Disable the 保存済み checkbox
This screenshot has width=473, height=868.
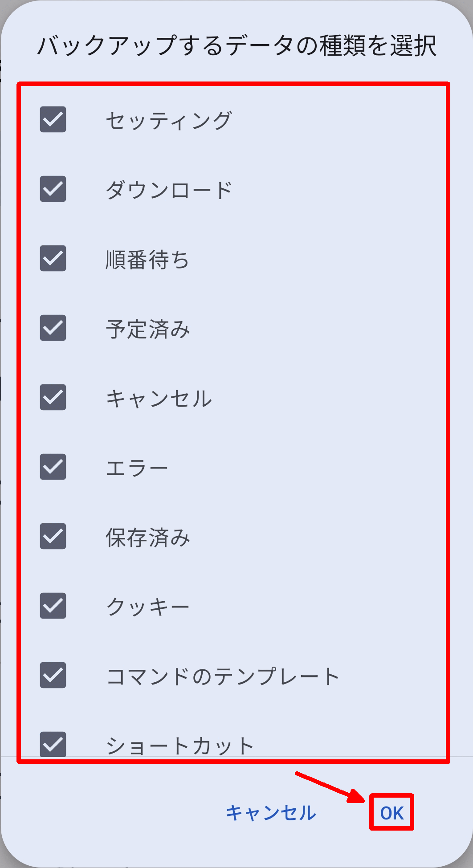(x=53, y=536)
